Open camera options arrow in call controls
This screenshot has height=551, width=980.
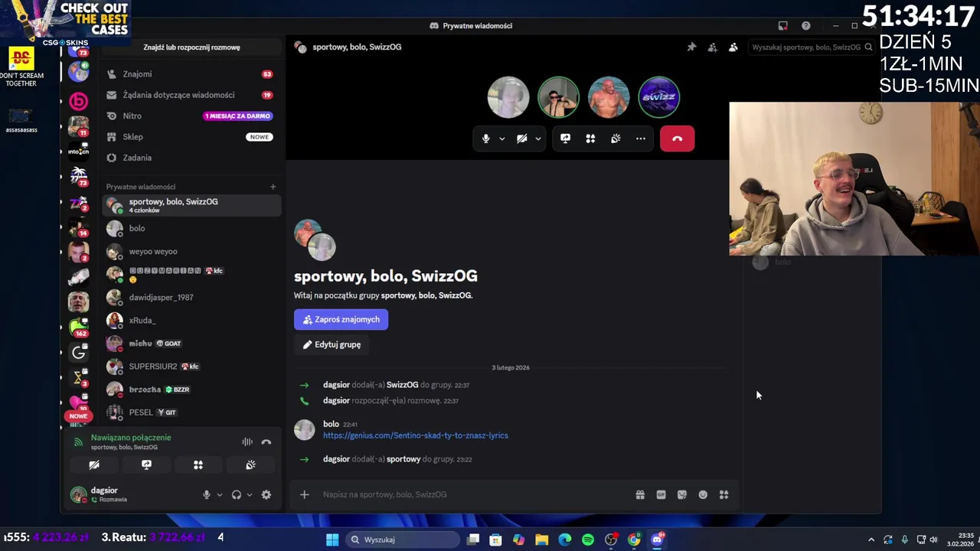[538, 139]
